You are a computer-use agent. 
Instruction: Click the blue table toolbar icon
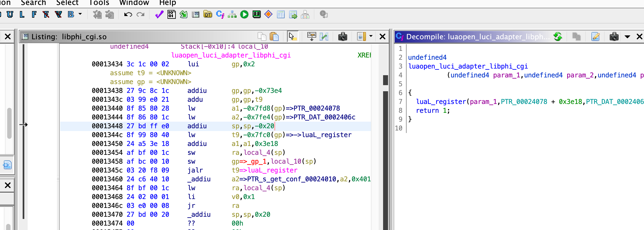tap(281, 14)
